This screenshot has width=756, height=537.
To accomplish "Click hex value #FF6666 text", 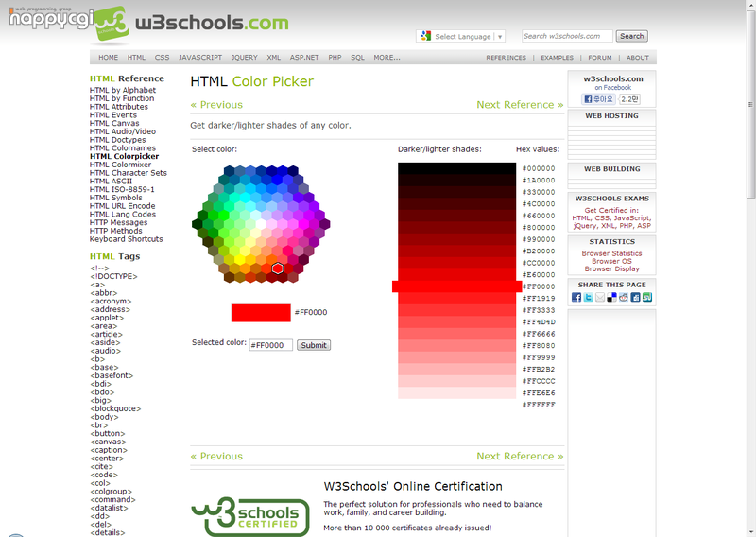I will coord(539,334).
